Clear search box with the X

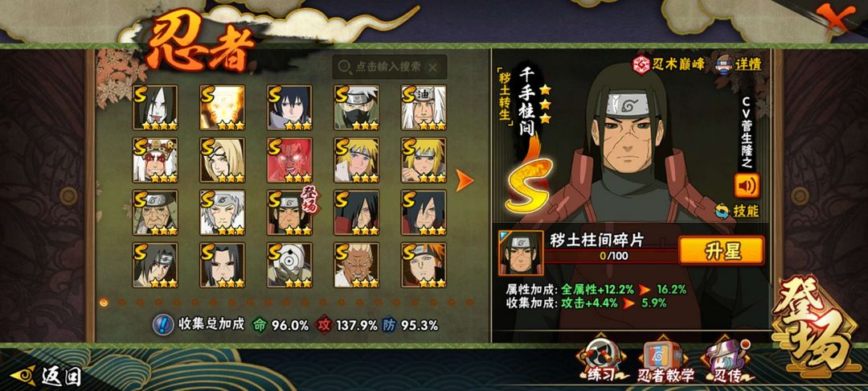pyautogui.click(x=433, y=68)
